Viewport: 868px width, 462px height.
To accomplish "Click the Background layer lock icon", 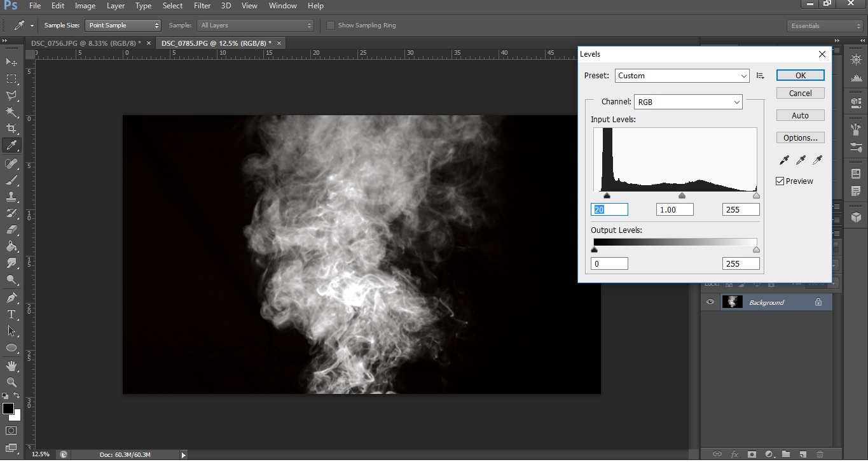I will coord(818,302).
